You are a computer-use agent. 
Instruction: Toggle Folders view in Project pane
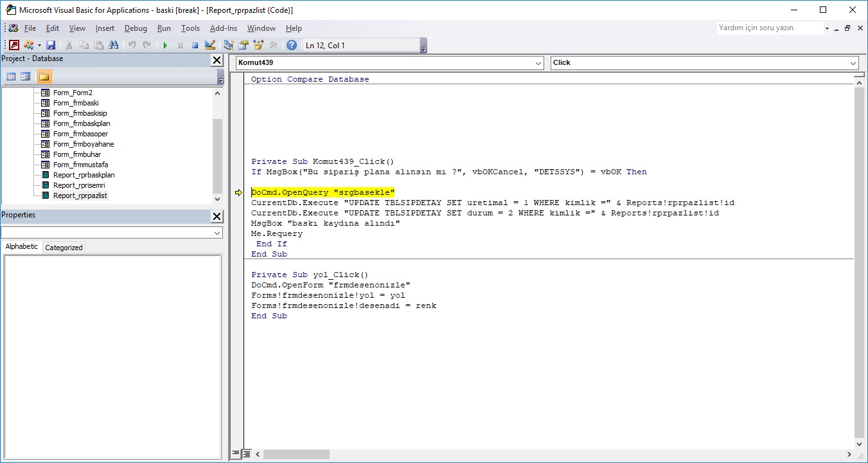tap(44, 77)
